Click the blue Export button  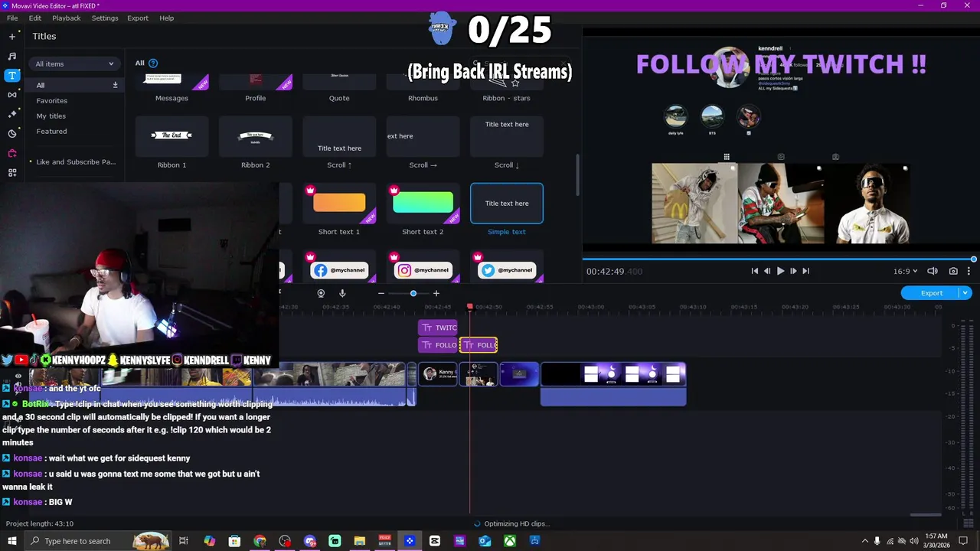point(931,293)
